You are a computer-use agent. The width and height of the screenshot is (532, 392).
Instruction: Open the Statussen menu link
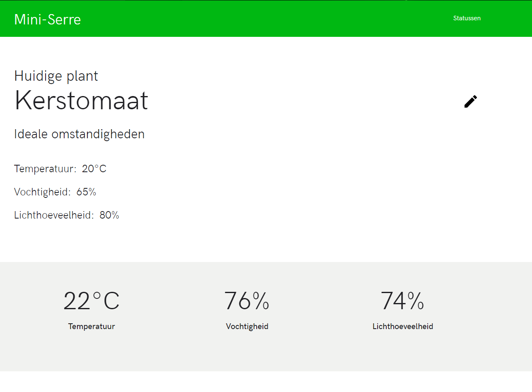click(x=467, y=18)
